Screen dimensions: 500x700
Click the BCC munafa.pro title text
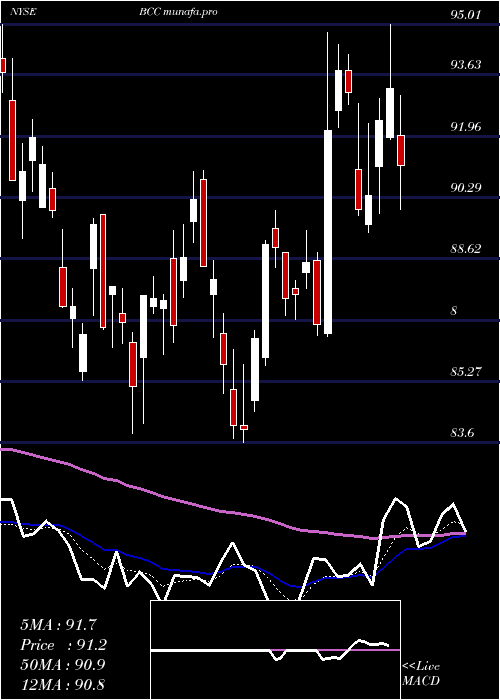click(178, 12)
